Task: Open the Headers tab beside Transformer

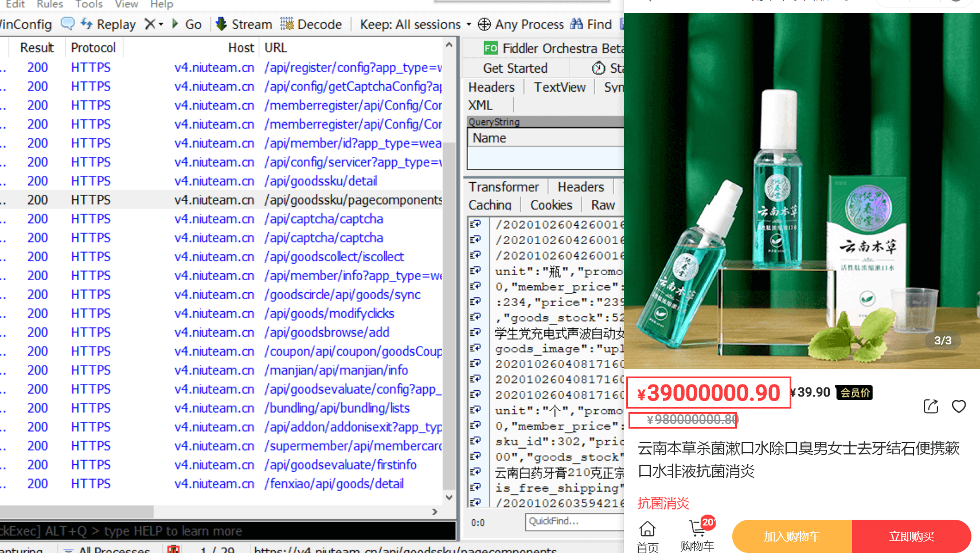Action: coord(581,187)
